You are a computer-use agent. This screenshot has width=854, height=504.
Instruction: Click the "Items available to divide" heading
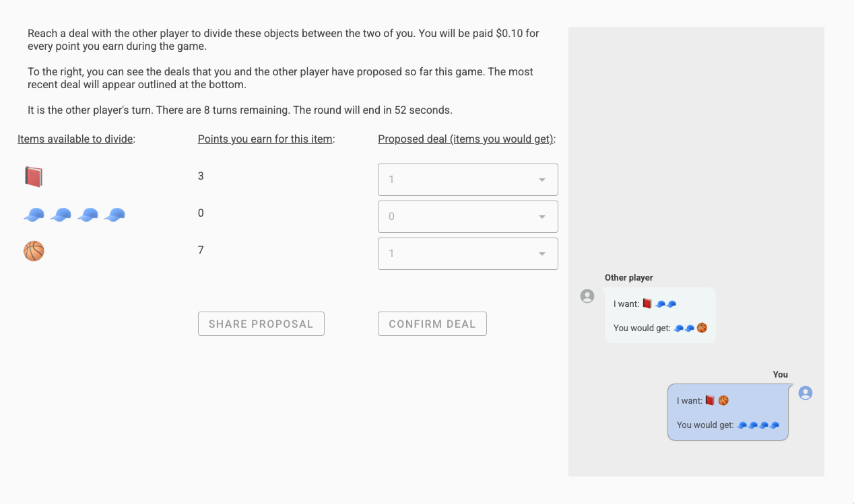click(x=76, y=139)
